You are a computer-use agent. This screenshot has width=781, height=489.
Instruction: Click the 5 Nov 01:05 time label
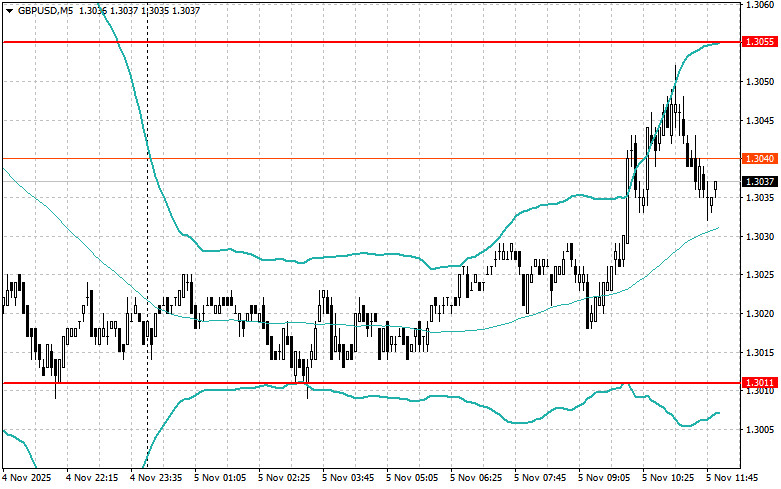(x=220, y=478)
